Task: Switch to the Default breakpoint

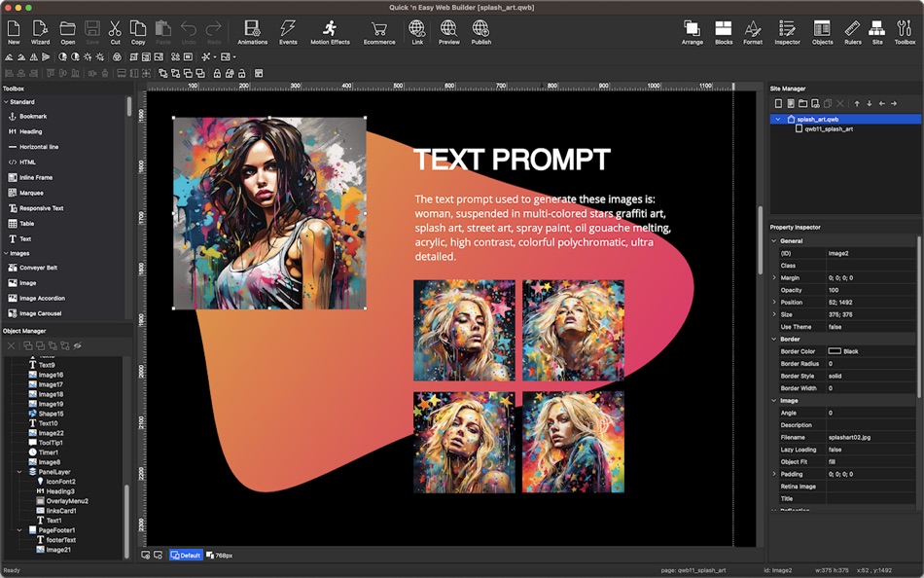Action: click(186, 556)
